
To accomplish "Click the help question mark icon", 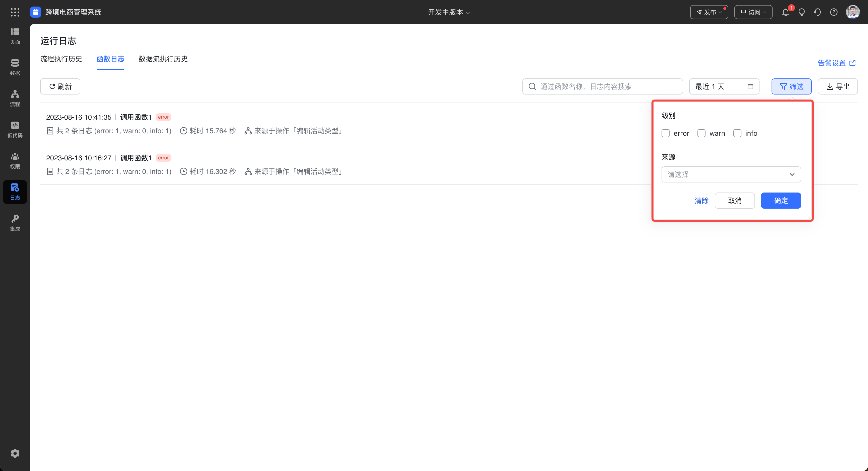I will click(x=834, y=12).
